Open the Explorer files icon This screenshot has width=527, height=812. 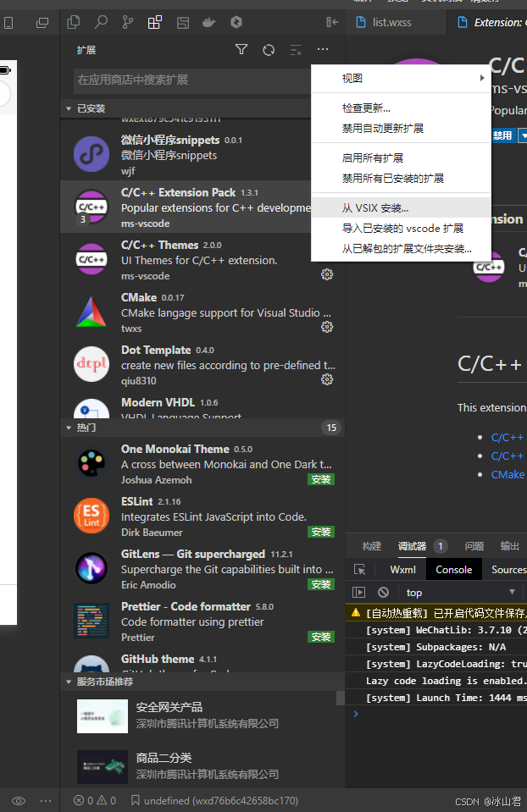74,22
